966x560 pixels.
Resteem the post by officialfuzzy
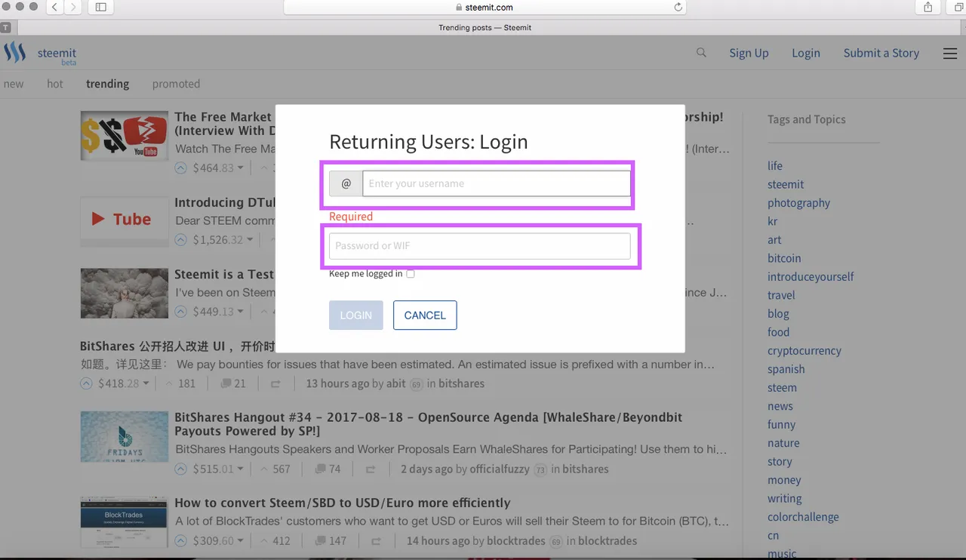371,469
